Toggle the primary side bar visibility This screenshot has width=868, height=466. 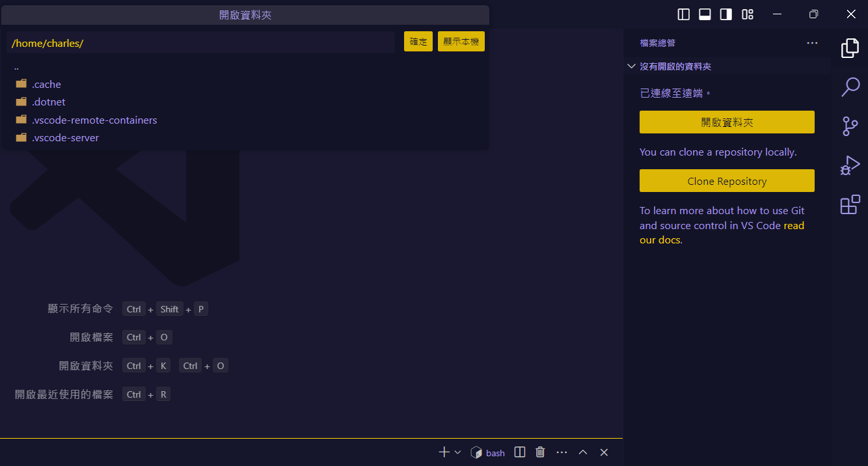coord(684,14)
